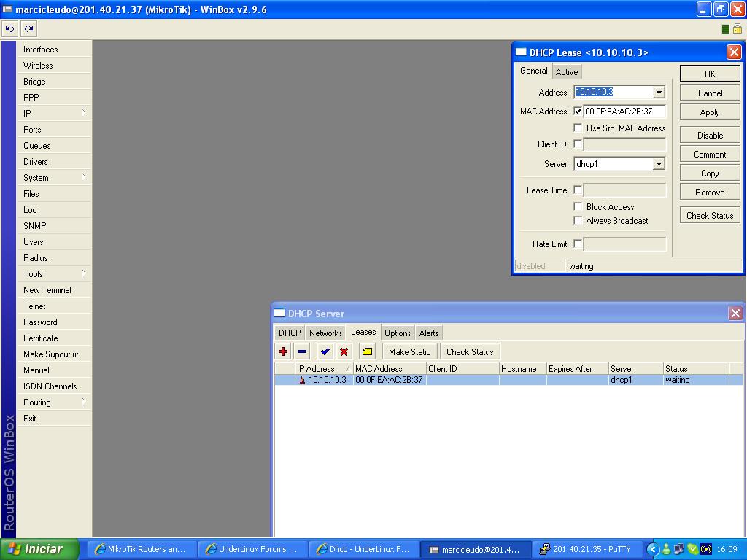Disable lease with the red X icon
The height and width of the screenshot is (560, 747).
pos(344,352)
